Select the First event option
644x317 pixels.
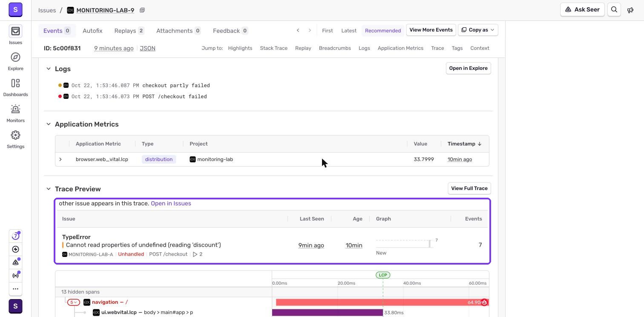(x=328, y=31)
